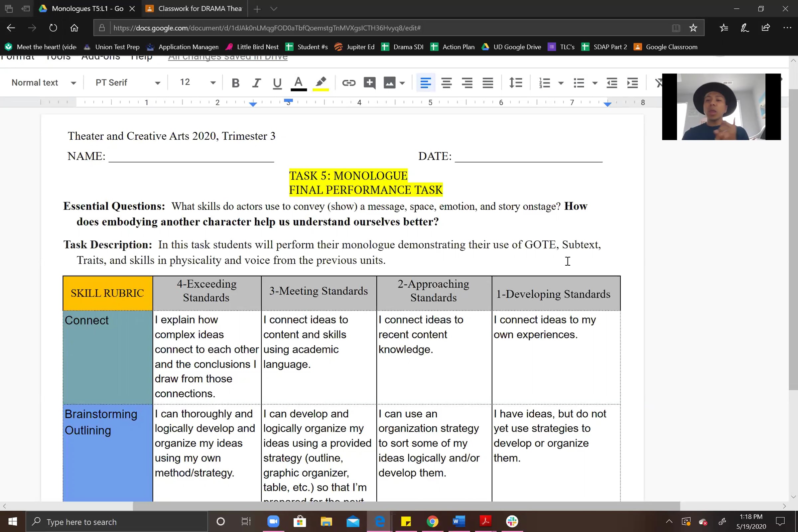Viewport: 798px width, 532px height.
Task: Open the line spacing options
Action: pyautogui.click(x=515, y=83)
